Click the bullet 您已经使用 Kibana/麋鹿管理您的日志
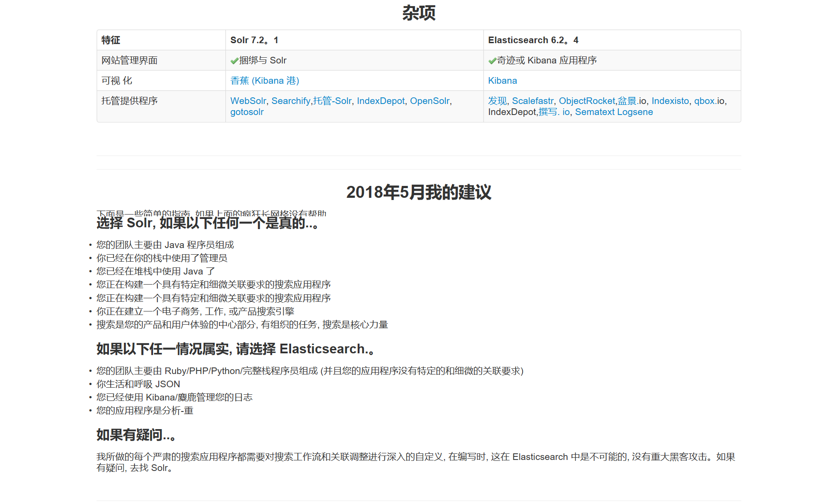 pos(175,397)
